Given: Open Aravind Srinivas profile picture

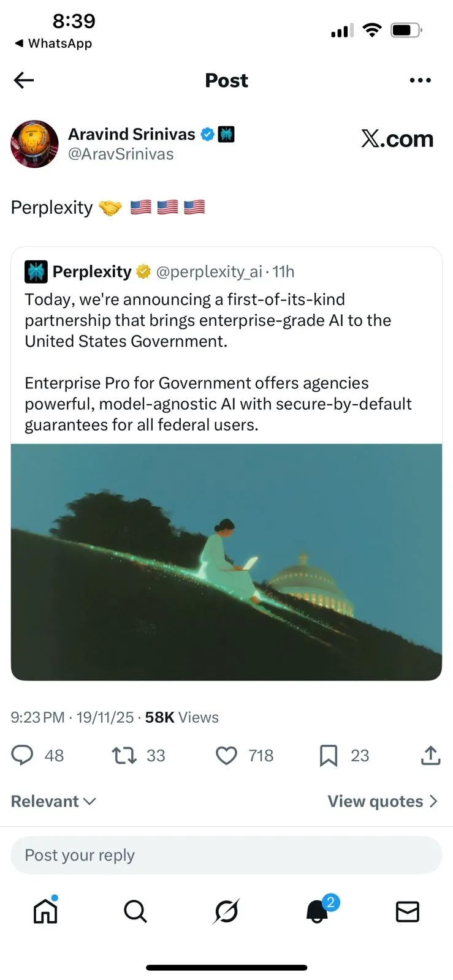Looking at the screenshot, I should point(34,144).
